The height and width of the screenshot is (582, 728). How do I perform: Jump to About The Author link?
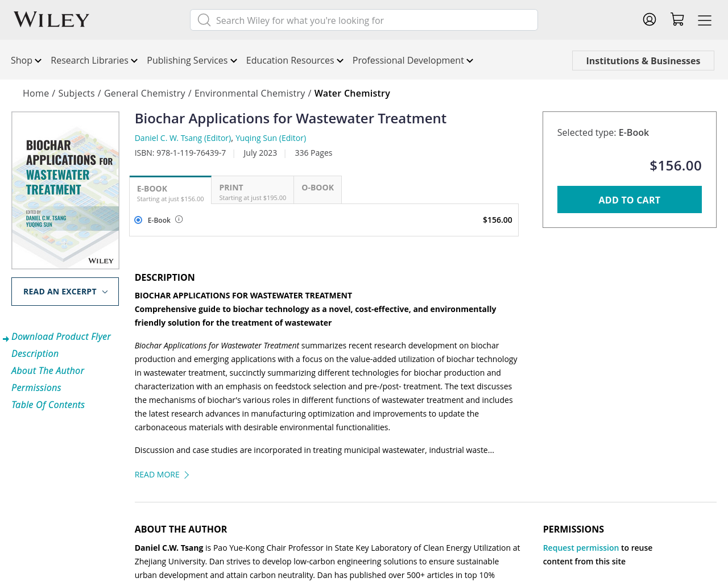48,371
